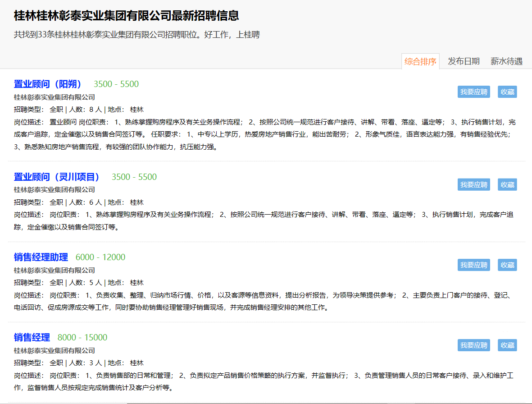Switch to 发布日期 sorting tab
Image resolution: width=532 pixels, height=404 pixels.
464,61
